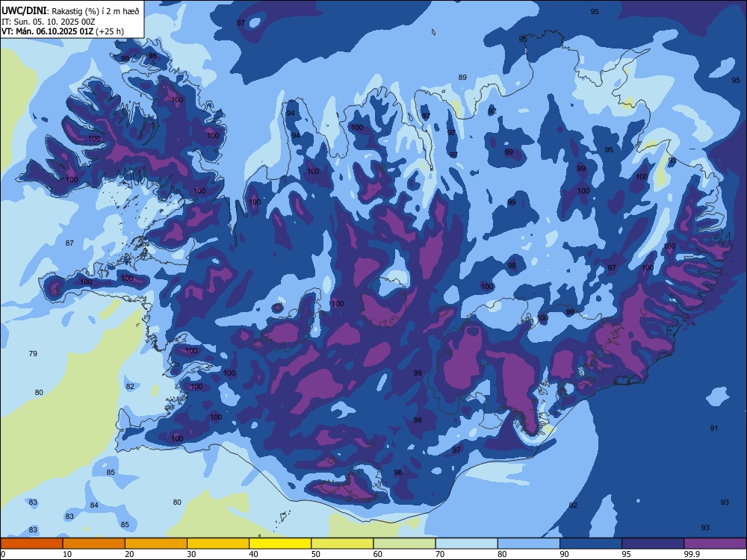Click the 'IT: Sun. 05. 10. 2025 00Z' line
747x560 pixels.
click(x=48, y=22)
